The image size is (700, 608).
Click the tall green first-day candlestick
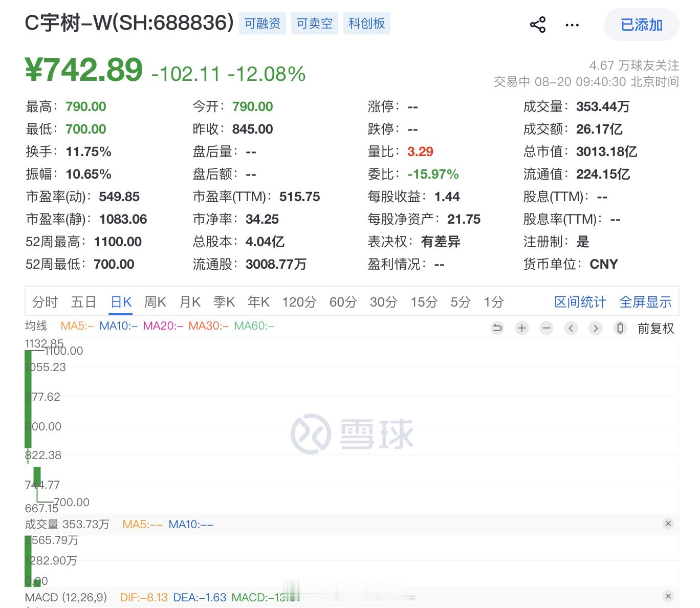coord(28,399)
